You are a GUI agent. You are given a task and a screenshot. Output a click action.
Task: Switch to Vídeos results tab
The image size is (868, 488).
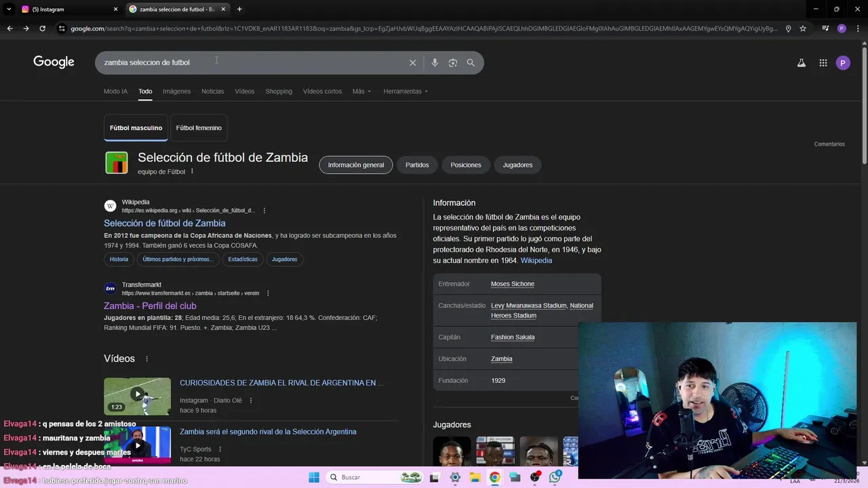coord(245,91)
